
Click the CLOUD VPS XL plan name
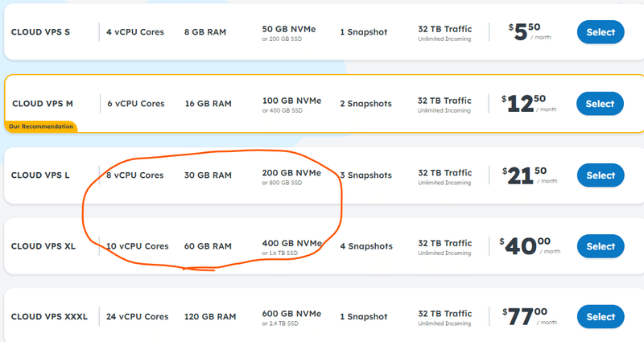point(43,246)
